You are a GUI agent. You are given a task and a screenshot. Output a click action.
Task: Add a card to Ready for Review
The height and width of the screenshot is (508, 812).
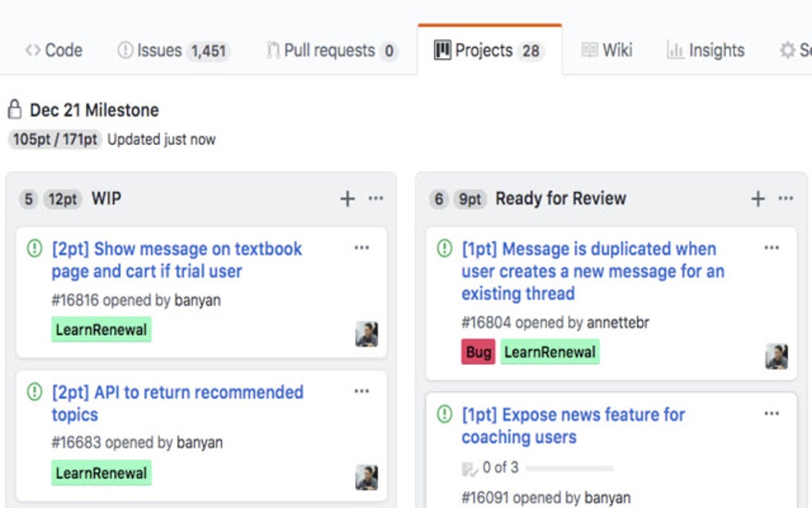(756, 198)
